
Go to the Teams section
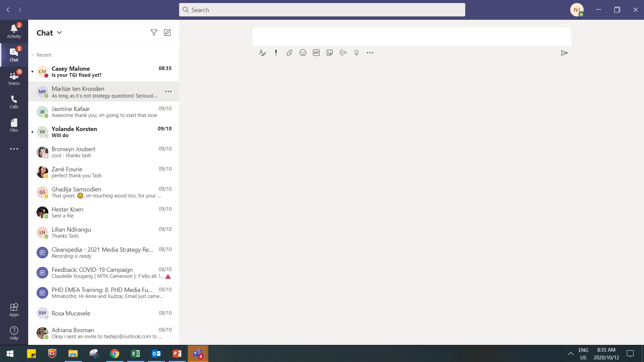(14, 78)
